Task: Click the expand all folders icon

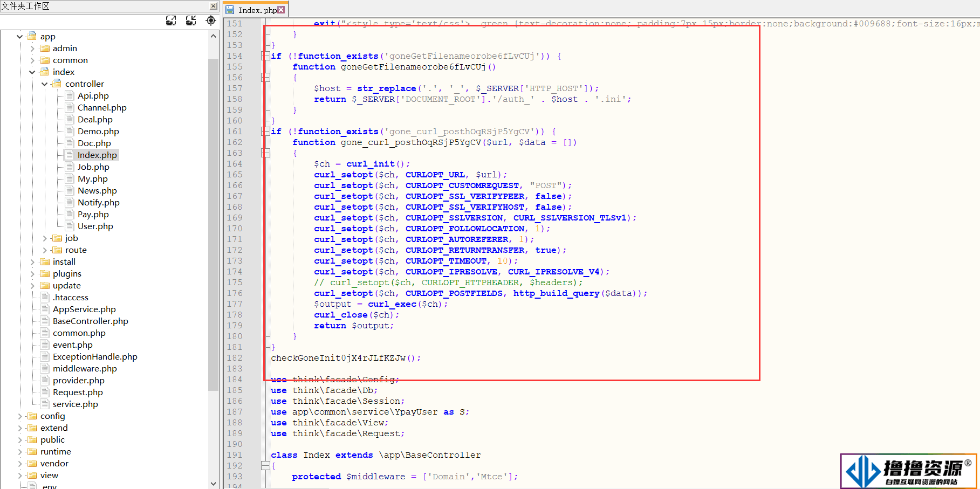Action: 171,20
